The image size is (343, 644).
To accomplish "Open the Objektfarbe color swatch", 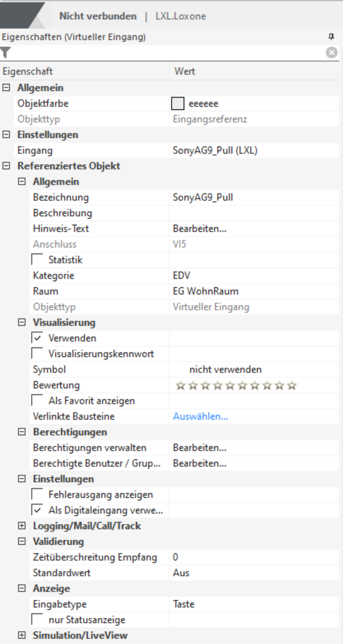I will pyautogui.click(x=177, y=103).
